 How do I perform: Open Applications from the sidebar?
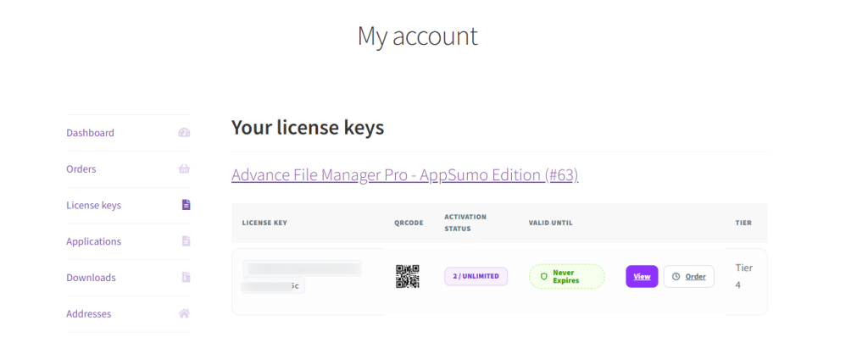point(93,241)
